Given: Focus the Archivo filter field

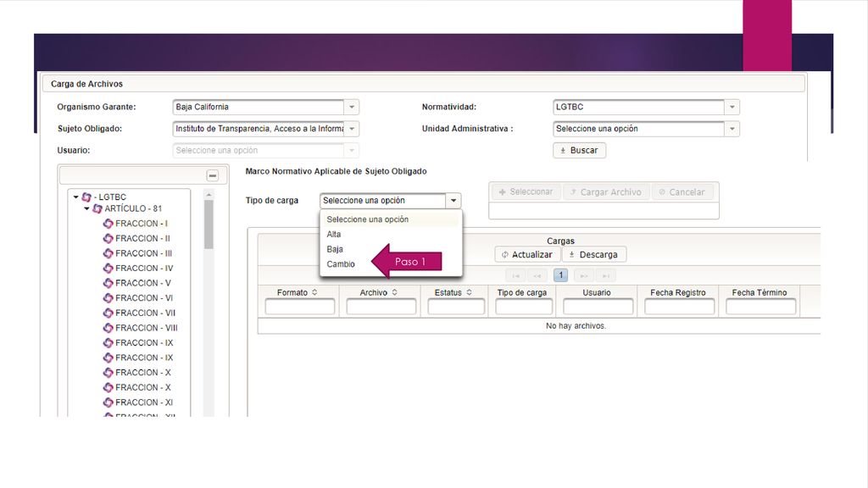Looking at the screenshot, I should [381, 307].
